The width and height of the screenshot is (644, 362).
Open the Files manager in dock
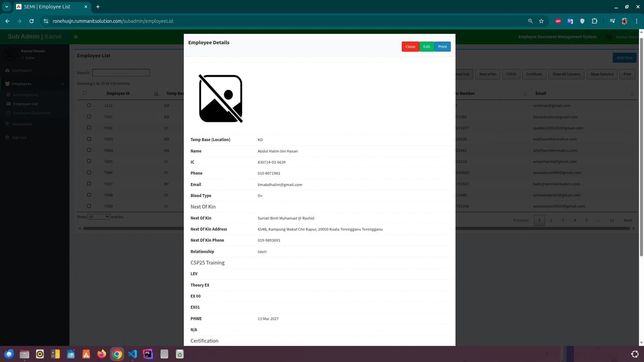(x=24, y=354)
